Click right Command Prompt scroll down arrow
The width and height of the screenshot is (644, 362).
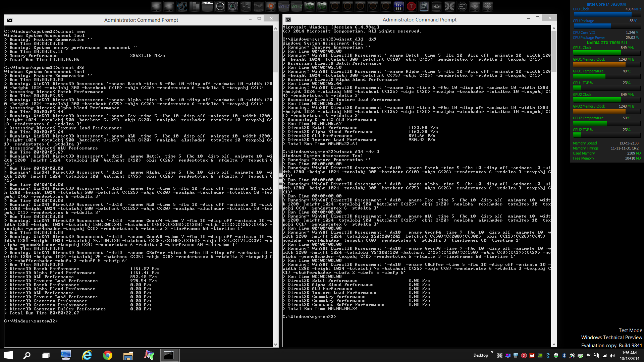point(554,344)
